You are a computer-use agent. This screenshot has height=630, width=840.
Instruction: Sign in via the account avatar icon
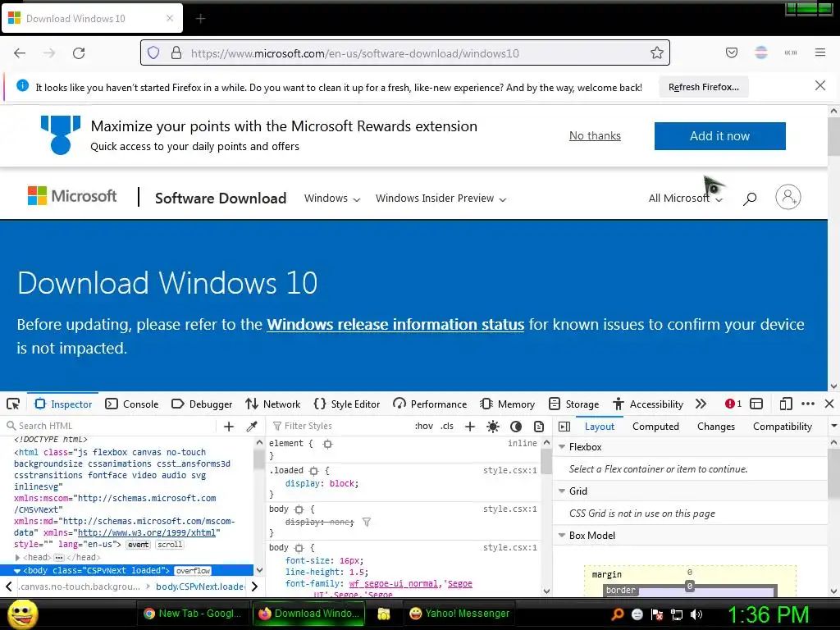point(788,197)
